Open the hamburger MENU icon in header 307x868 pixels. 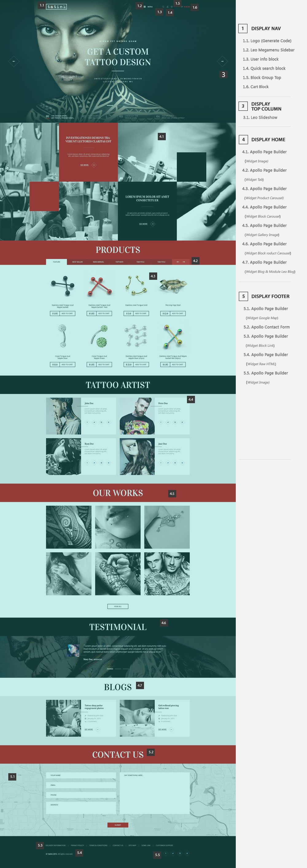pos(145,7)
